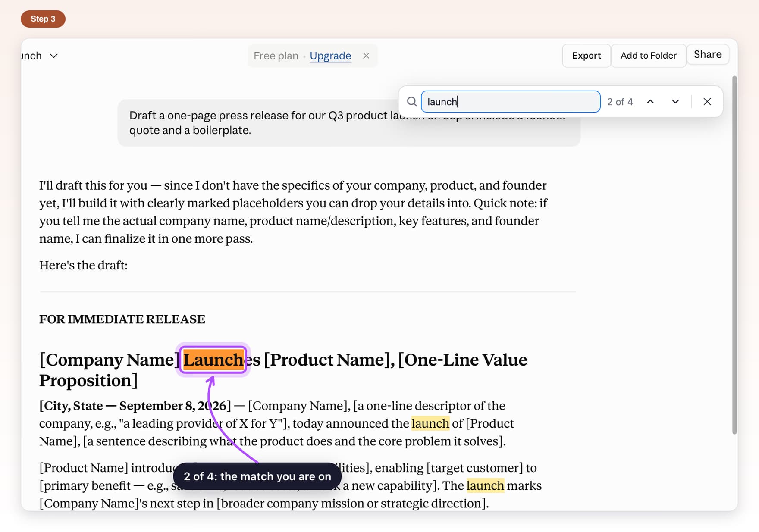Click the highlighted launch before 'marks'
Screen dimensions: 759x532
pyautogui.click(x=485, y=485)
